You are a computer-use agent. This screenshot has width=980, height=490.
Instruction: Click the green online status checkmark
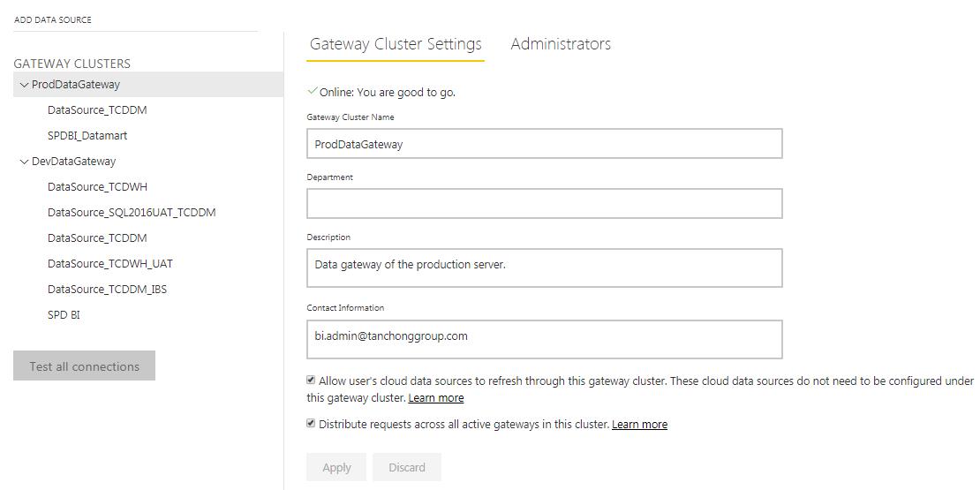pyautogui.click(x=313, y=91)
